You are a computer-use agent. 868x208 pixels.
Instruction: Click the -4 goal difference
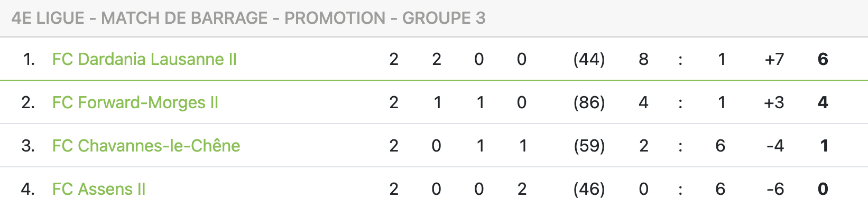click(775, 146)
